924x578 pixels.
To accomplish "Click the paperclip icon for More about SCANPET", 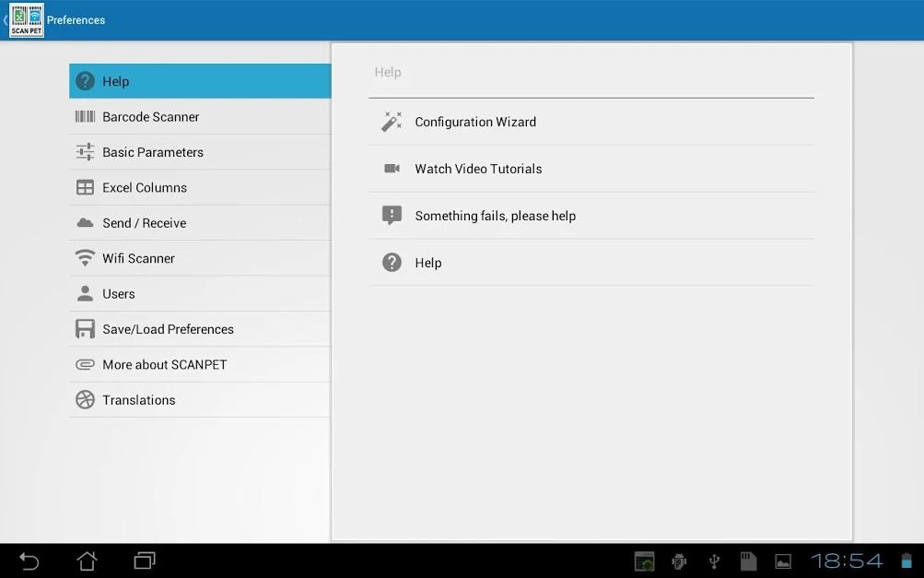I will 85,364.
